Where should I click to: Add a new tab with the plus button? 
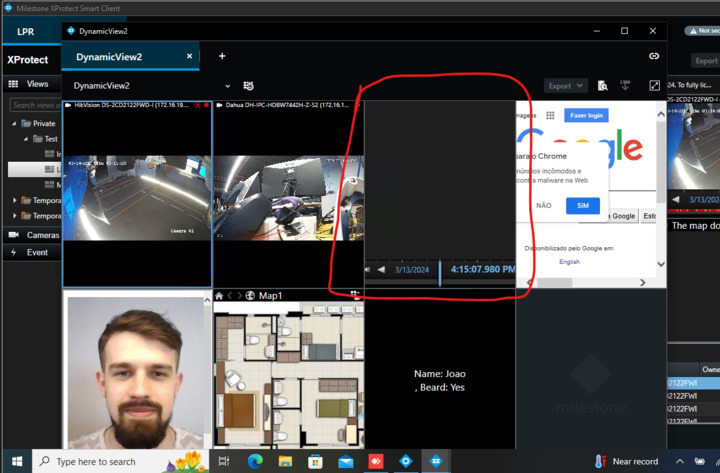click(x=222, y=57)
